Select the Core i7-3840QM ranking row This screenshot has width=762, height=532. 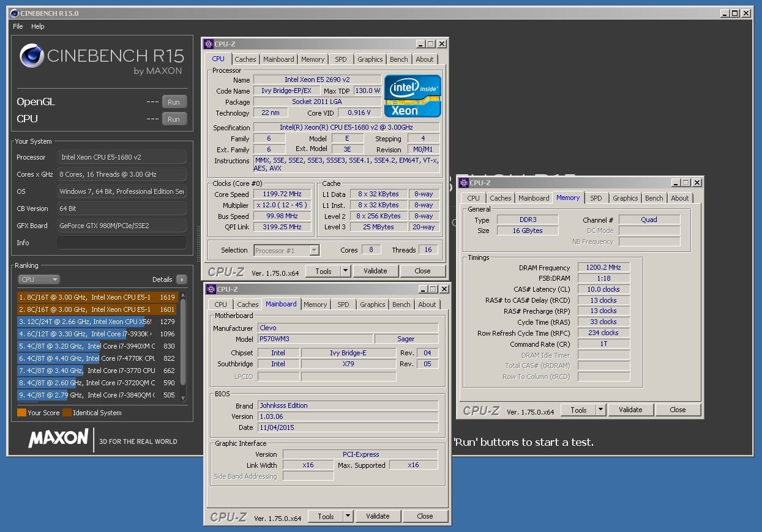click(x=97, y=395)
